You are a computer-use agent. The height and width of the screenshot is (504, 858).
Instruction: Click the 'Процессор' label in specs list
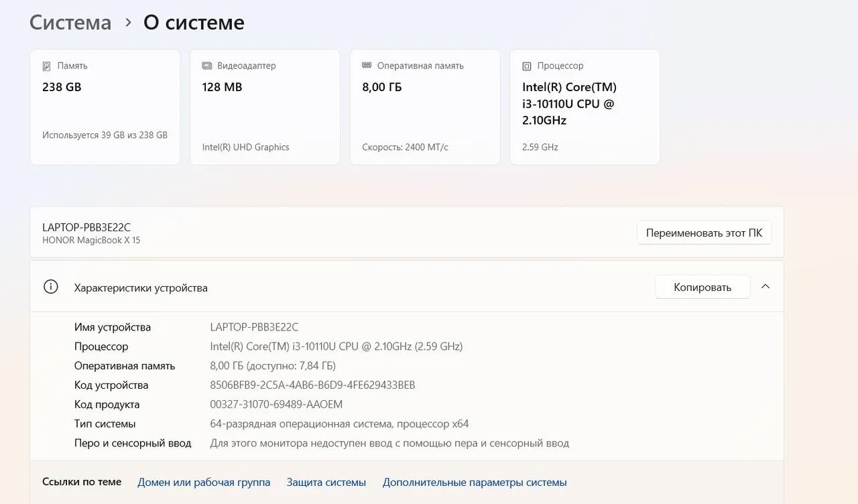pyautogui.click(x=101, y=346)
